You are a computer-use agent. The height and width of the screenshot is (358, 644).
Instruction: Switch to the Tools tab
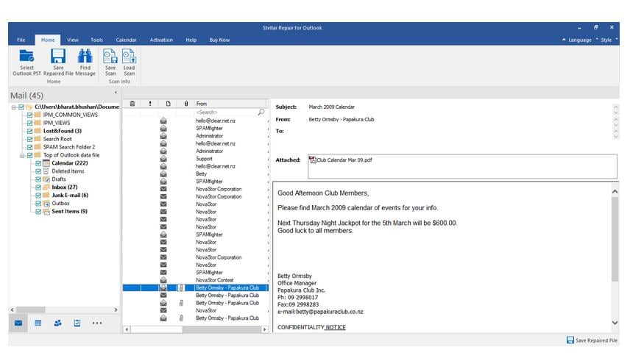coord(96,40)
